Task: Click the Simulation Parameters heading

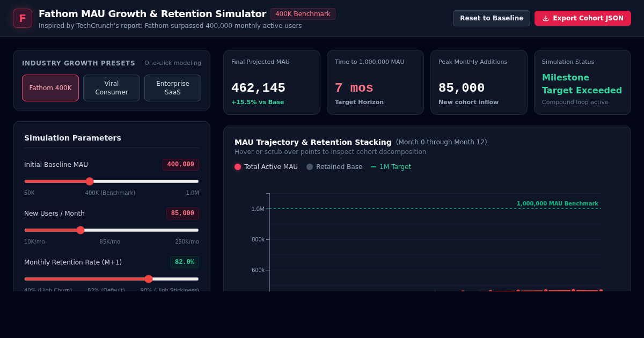Action: 72,138
